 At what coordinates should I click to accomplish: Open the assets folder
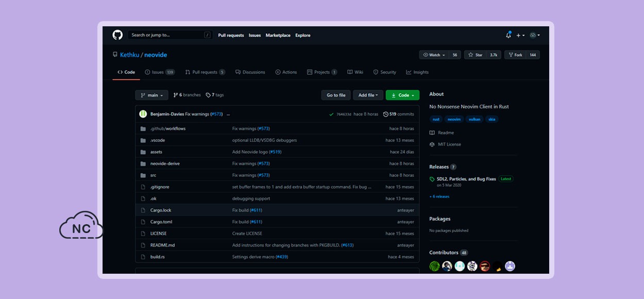156,152
